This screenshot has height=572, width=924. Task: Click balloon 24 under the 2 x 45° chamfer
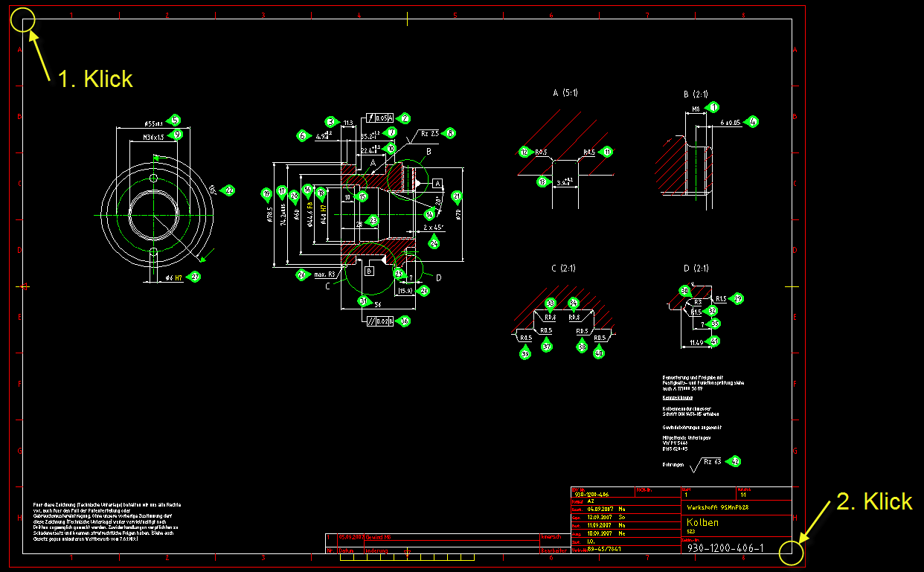433,242
